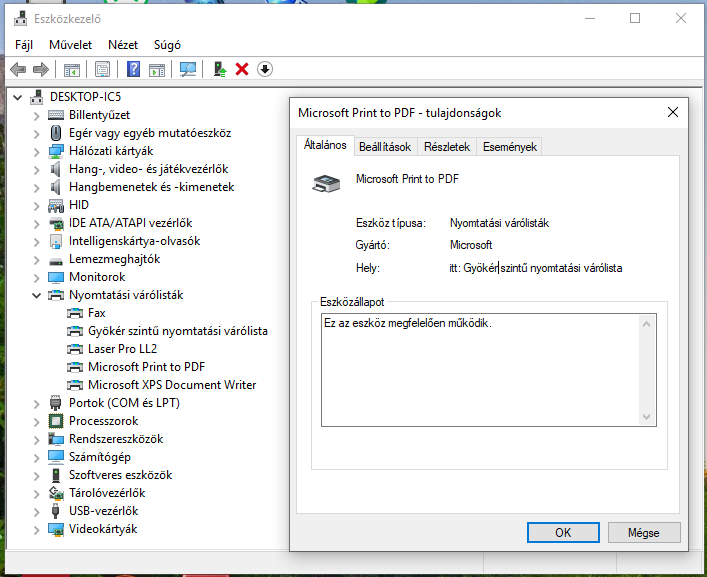
Task: Open the Properties toolbar icon
Action: [102, 69]
